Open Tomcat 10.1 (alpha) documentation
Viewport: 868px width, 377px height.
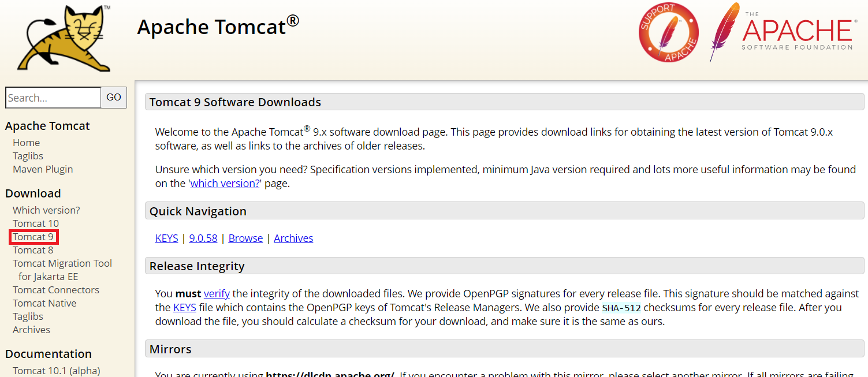(57, 371)
